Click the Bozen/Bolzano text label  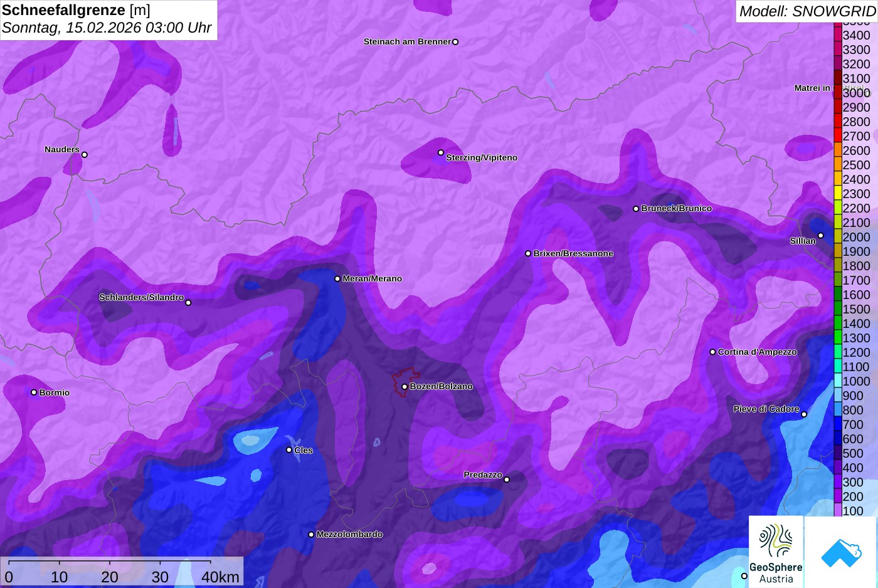[441, 387]
